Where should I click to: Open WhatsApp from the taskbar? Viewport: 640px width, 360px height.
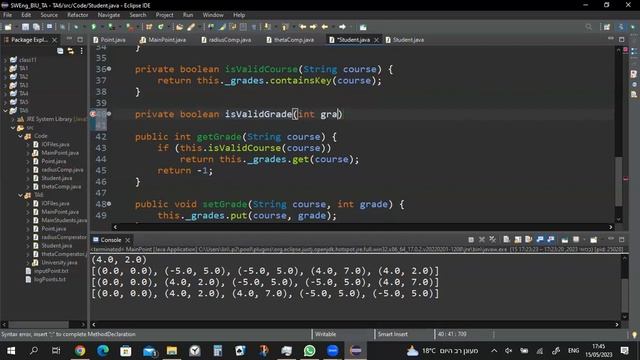click(309, 351)
